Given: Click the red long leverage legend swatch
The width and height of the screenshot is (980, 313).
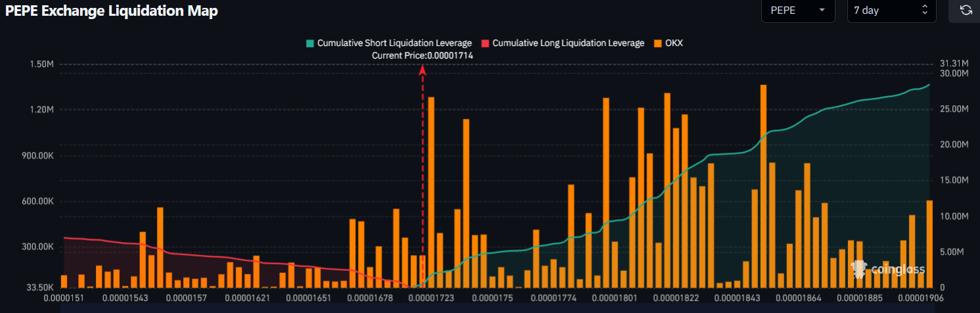Looking at the screenshot, I should [x=485, y=43].
